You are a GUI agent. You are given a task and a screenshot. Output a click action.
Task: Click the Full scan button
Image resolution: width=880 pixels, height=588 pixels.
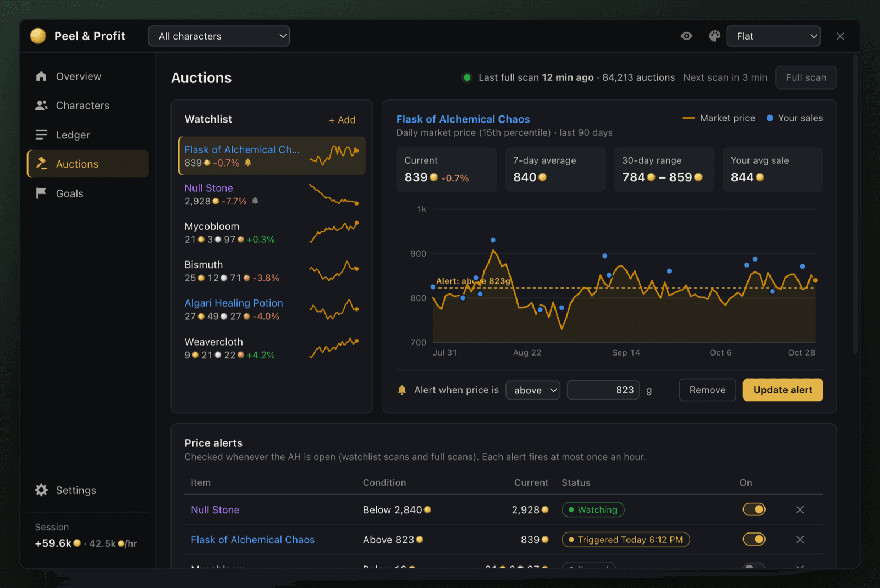point(806,77)
